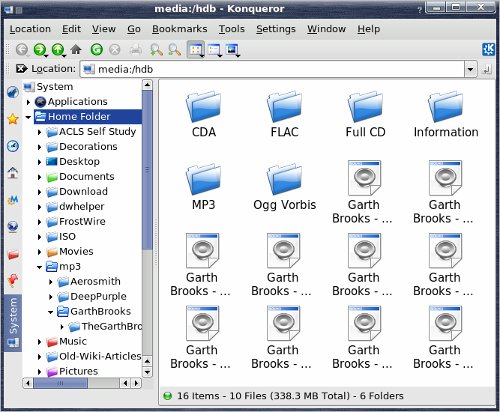
Task: Collapse the Home Folder tree node
Action: tap(28, 117)
